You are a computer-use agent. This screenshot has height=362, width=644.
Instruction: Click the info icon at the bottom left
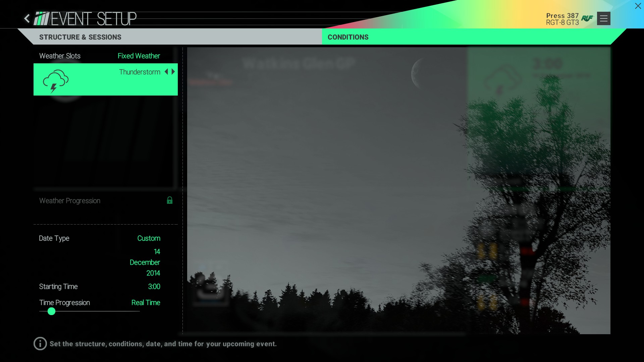click(x=40, y=344)
